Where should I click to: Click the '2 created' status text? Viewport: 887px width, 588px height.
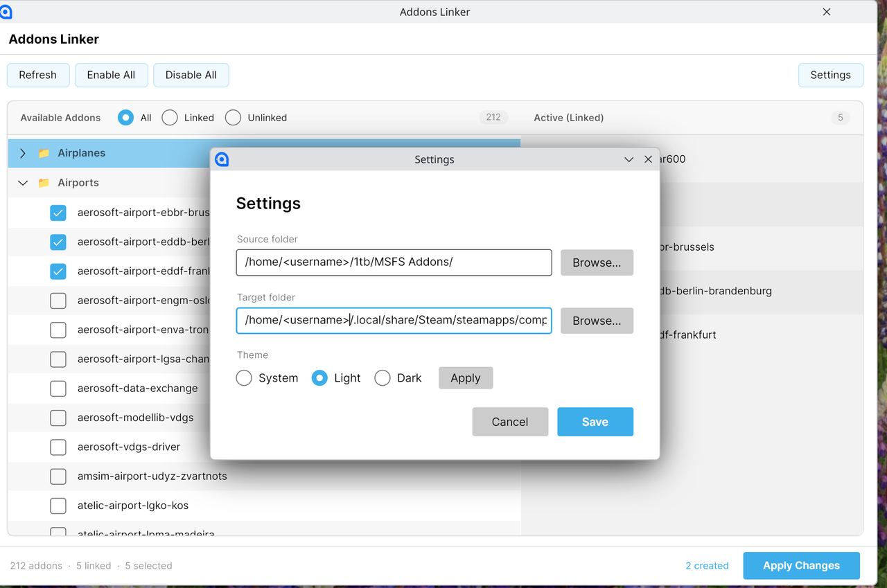click(x=707, y=566)
